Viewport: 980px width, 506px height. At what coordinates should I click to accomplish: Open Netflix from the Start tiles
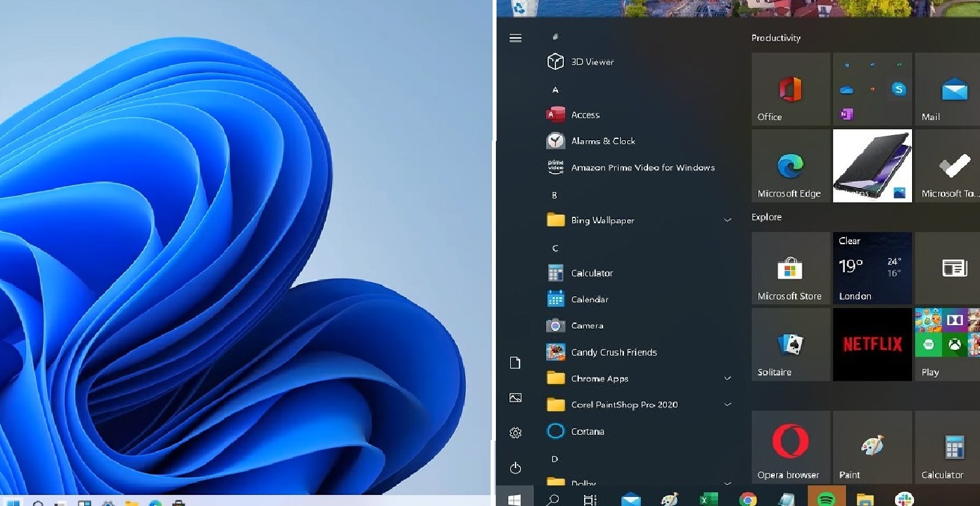pos(872,344)
